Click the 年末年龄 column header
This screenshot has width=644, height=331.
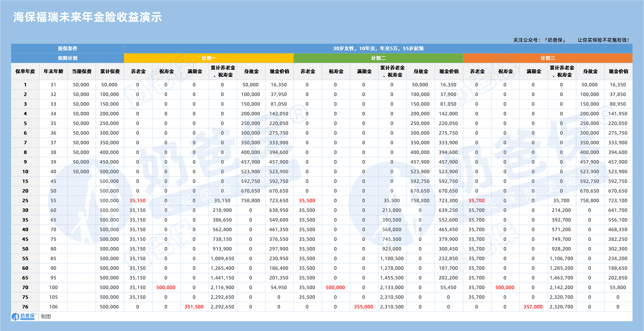pyautogui.click(x=53, y=71)
